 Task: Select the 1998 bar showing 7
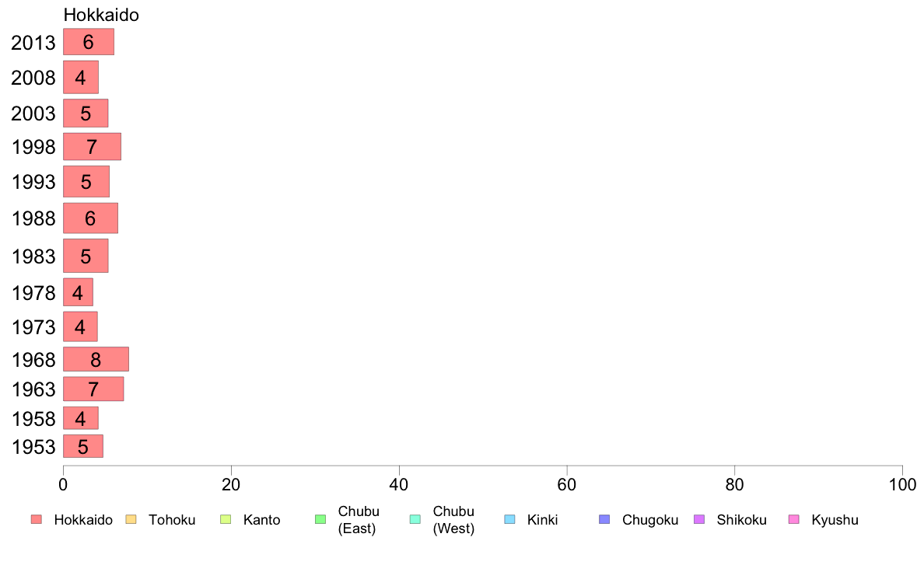click(x=92, y=147)
